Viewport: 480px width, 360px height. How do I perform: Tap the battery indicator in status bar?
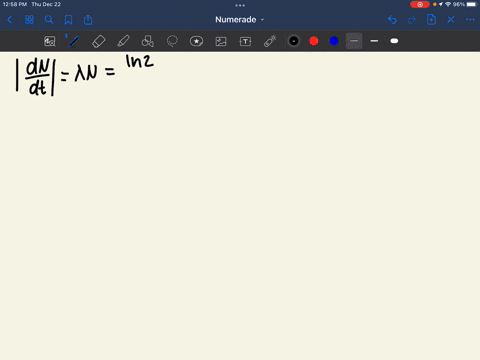471,4
